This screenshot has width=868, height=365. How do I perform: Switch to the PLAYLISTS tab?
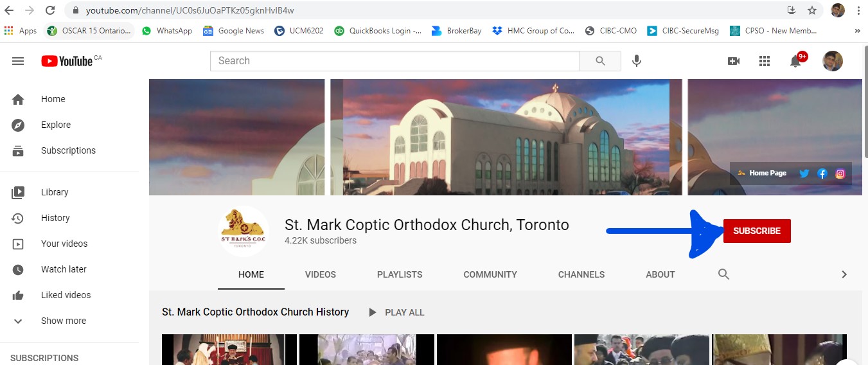(400, 274)
